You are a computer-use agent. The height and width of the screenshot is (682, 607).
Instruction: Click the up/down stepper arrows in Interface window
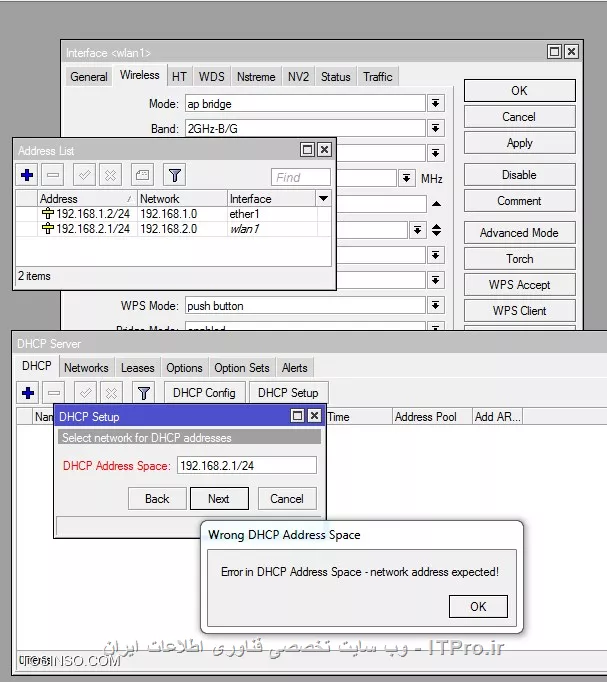point(437,230)
